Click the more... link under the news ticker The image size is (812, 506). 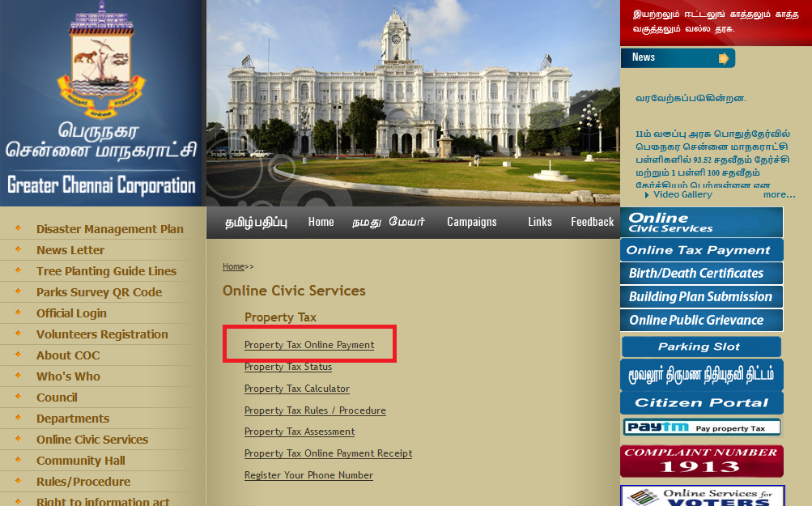pyautogui.click(x=778, y=194)
